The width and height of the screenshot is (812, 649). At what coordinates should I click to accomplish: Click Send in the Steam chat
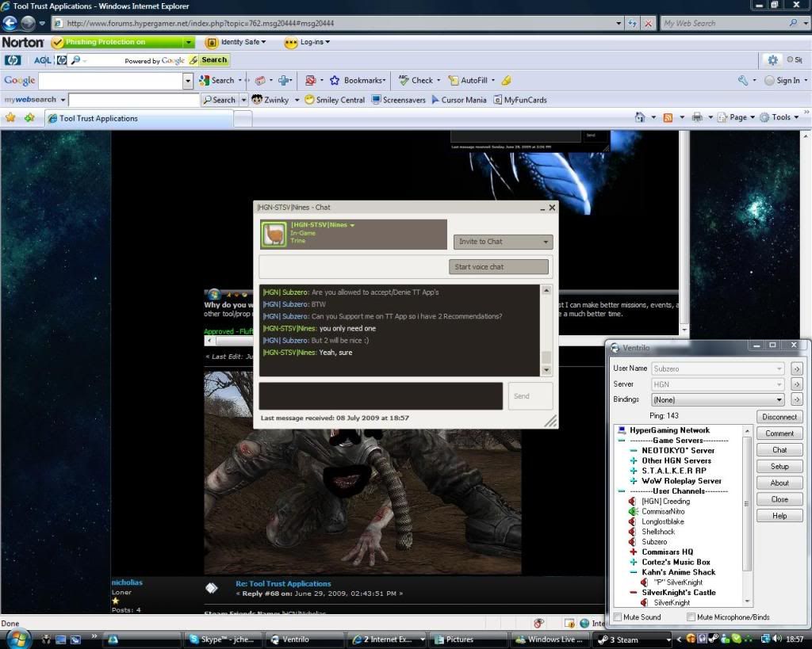(x=530, y=396)
